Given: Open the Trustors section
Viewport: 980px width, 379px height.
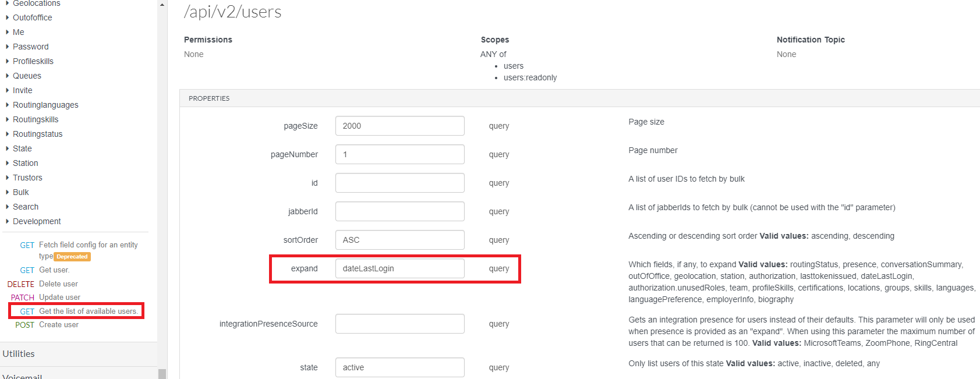Looking at the screenshot, I should pos(27,178).
